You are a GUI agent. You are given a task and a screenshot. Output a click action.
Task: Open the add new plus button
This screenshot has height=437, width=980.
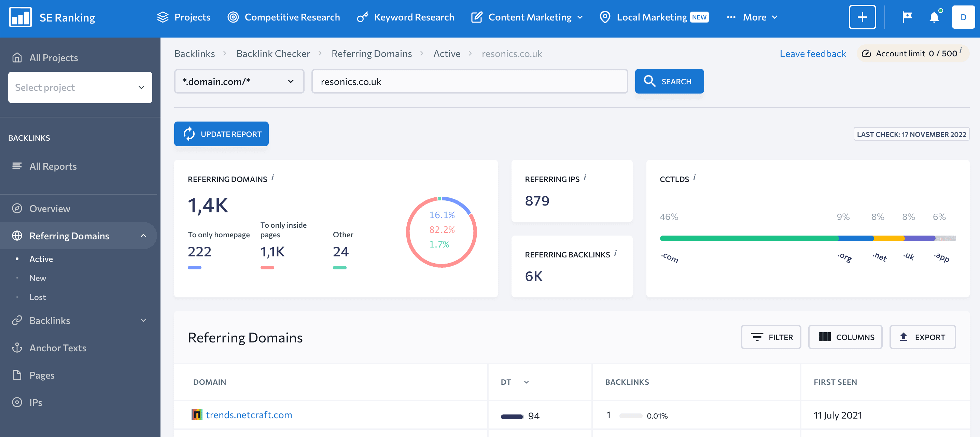862,17
